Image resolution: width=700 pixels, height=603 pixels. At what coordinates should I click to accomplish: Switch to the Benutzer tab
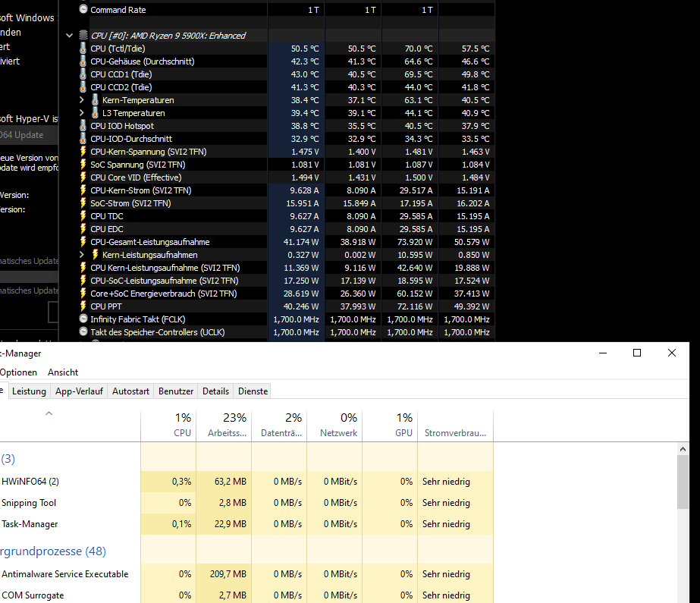click(176, 391)
